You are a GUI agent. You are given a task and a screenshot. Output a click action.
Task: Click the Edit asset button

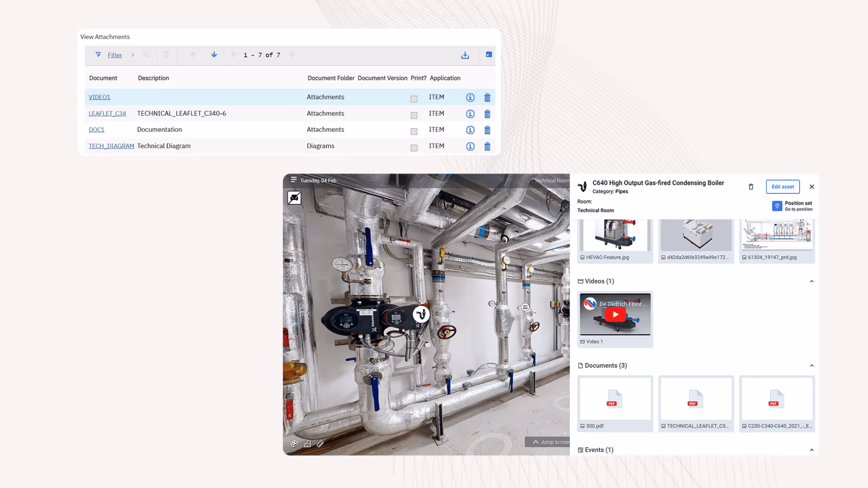click(x=783, y=187)
